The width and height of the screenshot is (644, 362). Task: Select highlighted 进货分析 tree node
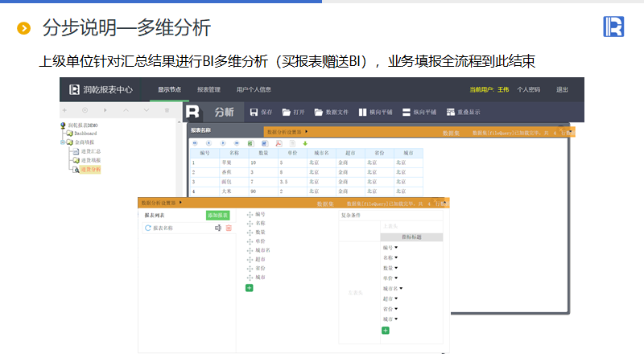coord(90,170)
